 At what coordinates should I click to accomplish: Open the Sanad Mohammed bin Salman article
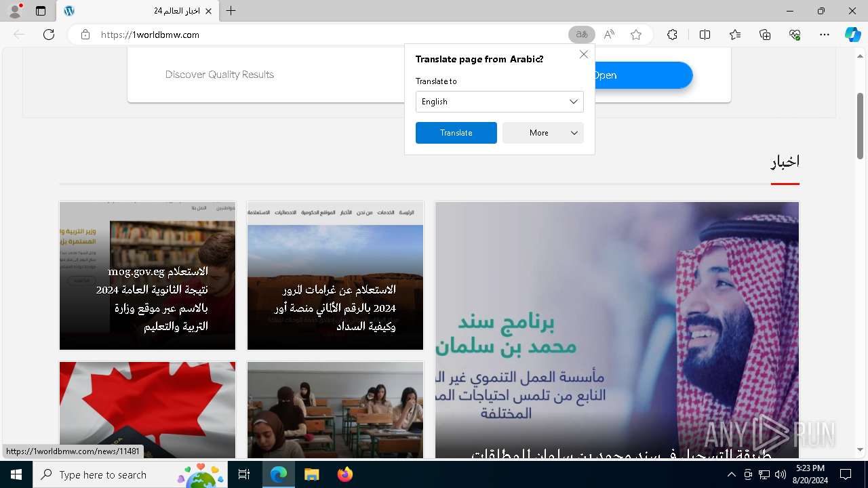[617, 329]
